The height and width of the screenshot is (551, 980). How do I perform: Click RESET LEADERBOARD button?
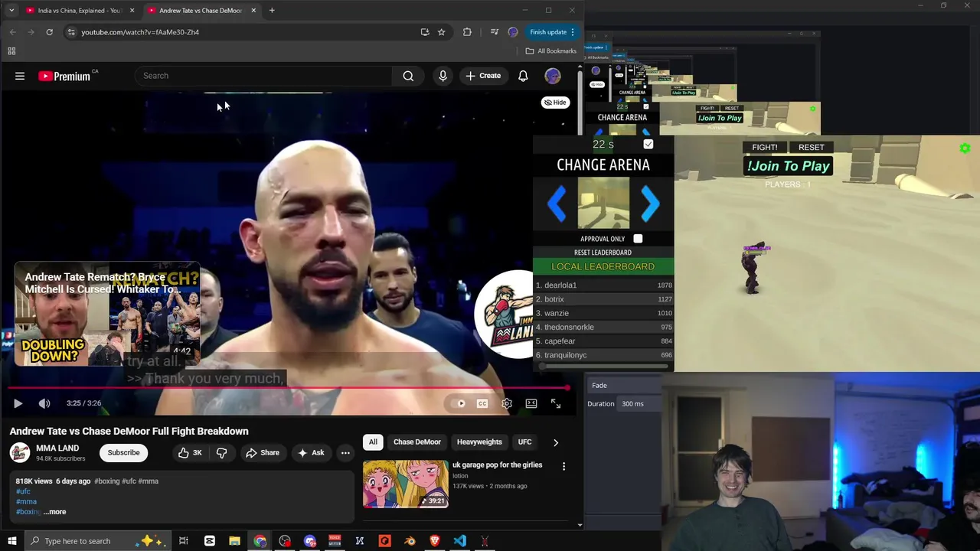[603, 253]
